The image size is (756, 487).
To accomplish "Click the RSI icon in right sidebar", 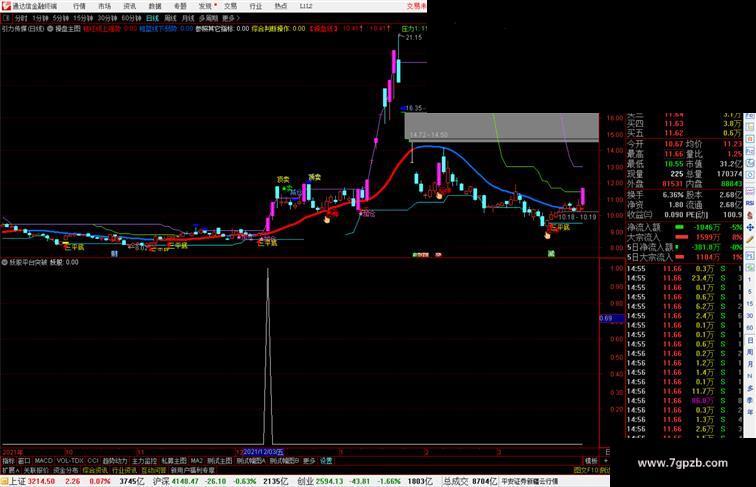I will coord(750,203).
